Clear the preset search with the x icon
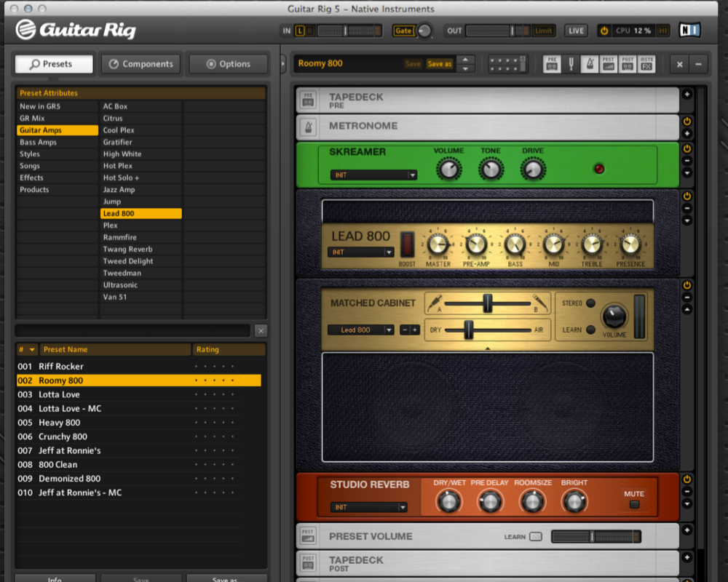 tap(261, 330)
